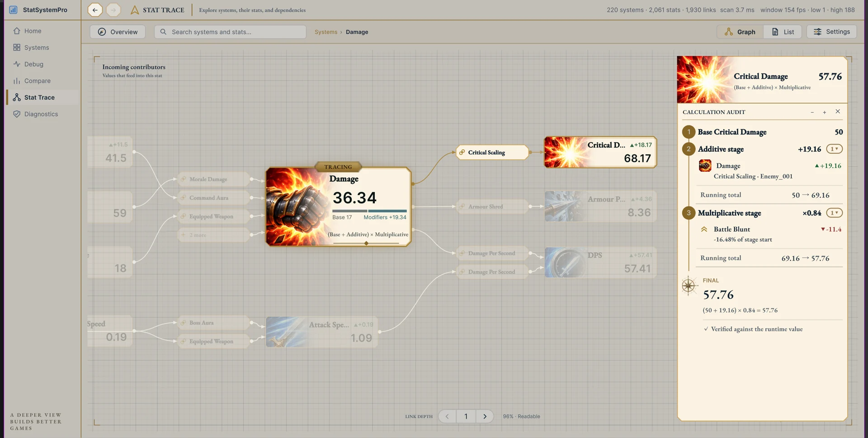Screen dimensions: 868x438
Task: Open the Debug sidebar item
Action: [x=42, y=64]
